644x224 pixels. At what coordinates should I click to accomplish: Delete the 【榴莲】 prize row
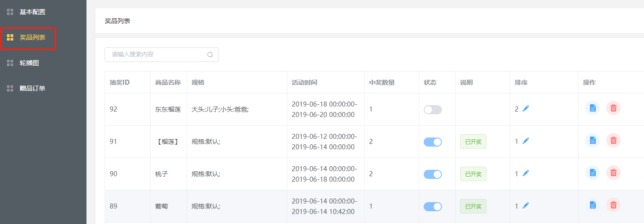click(x=613, y=140)
